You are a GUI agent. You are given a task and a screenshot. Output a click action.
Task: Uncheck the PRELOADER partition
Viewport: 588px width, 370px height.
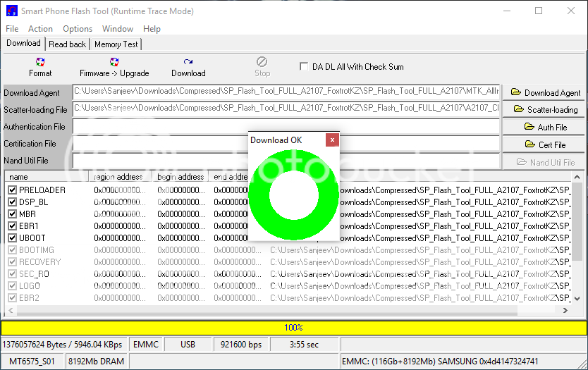[x=12, y=190]
